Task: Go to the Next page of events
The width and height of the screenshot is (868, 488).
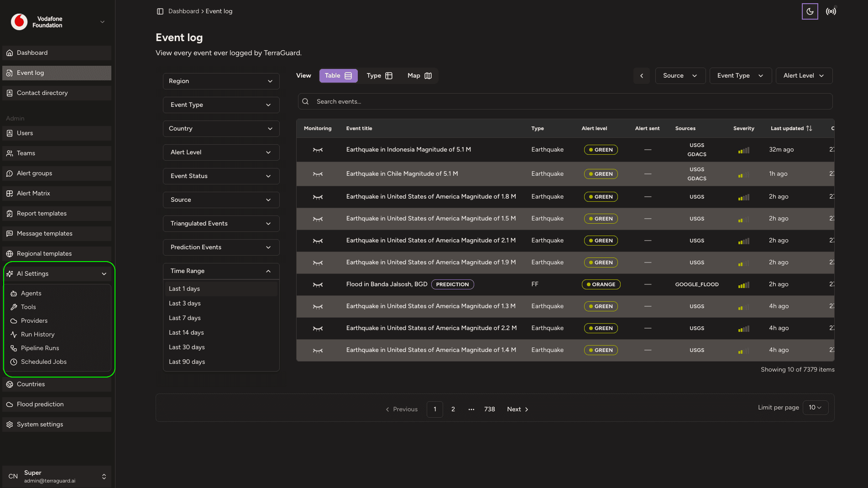Action: click(518, 409)
